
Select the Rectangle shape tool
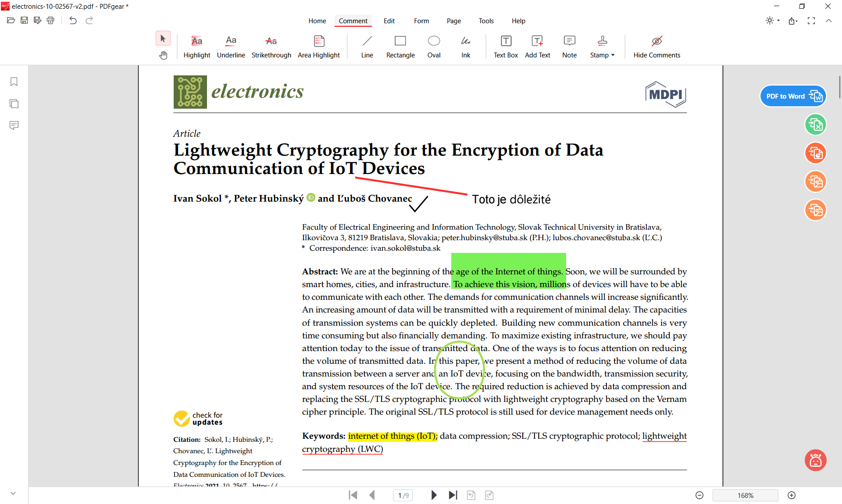pyautogui.click(x=400, y=46)
